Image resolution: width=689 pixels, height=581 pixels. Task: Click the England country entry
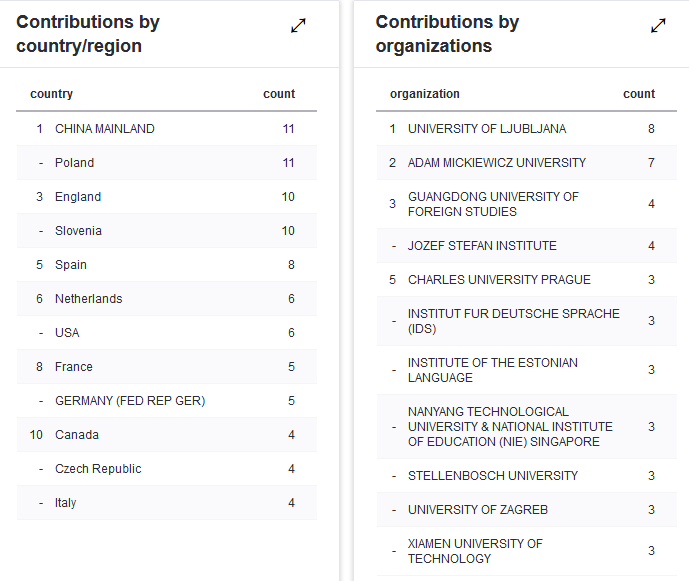(78, 197)
